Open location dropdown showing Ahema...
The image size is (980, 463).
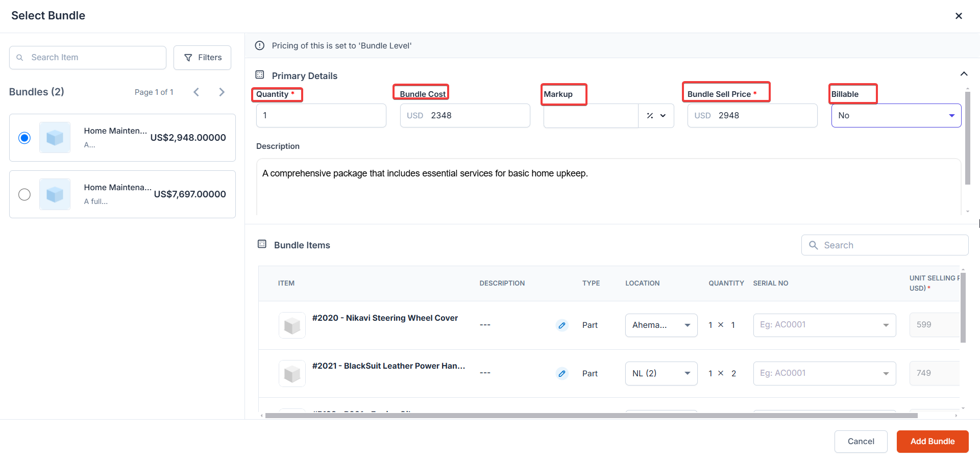[661, 325]
